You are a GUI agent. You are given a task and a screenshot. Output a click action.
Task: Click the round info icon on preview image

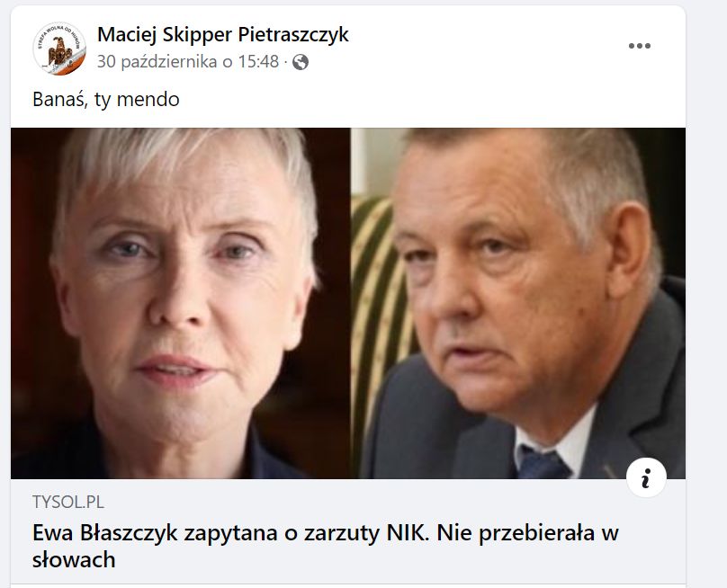[646, 477]
